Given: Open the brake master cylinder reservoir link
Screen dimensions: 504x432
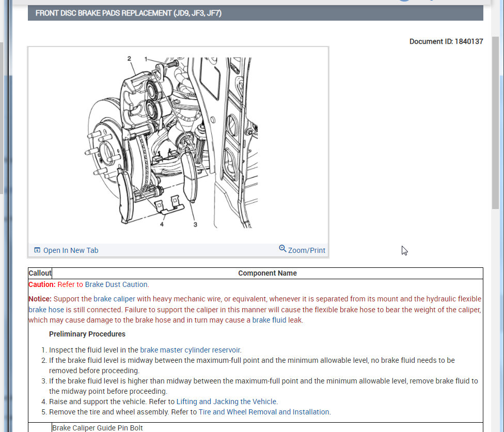Looking at the screenshot, I should tap(190, 350).
